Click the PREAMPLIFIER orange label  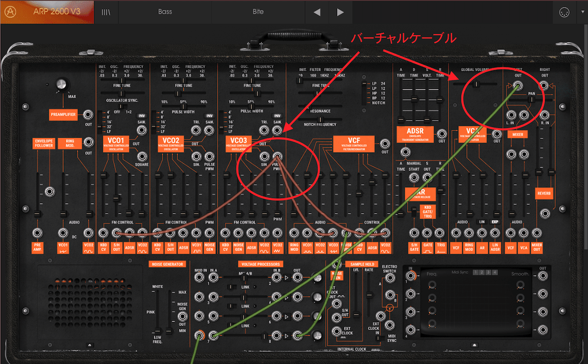point(63,115)
